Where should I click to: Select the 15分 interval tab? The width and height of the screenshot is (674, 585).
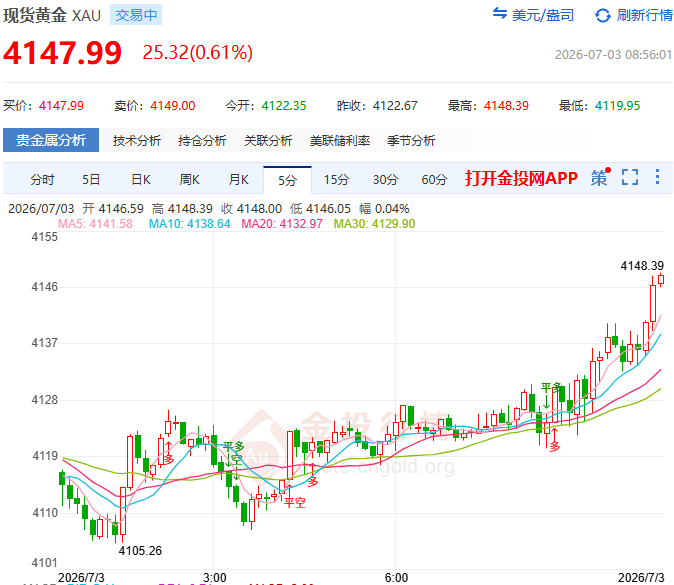pyautogui.click(x=336, y=180)
